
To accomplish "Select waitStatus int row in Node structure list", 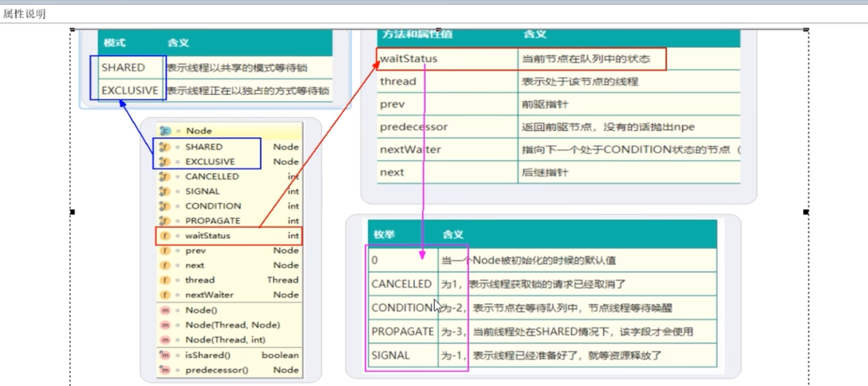I will 230,236.
